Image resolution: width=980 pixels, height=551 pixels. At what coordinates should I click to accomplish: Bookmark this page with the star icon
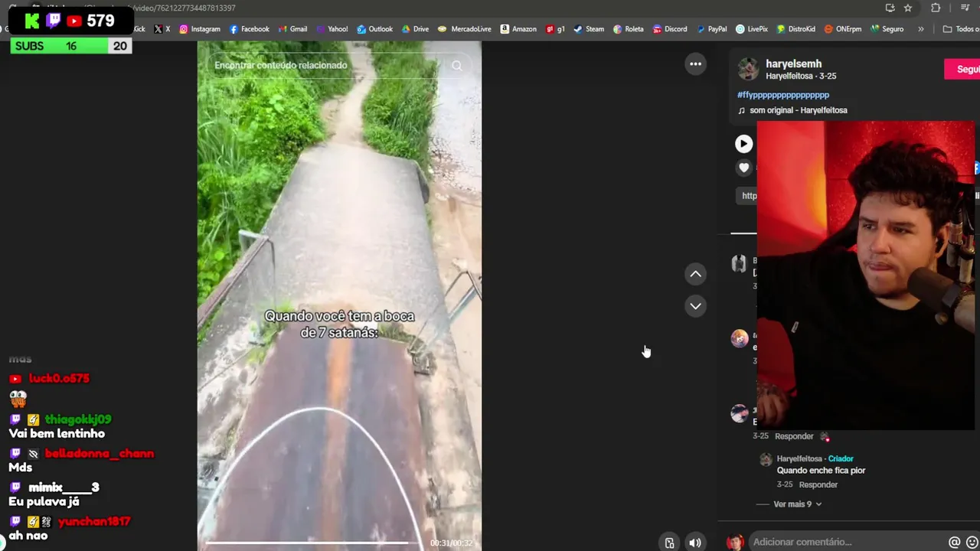(908, 8)
